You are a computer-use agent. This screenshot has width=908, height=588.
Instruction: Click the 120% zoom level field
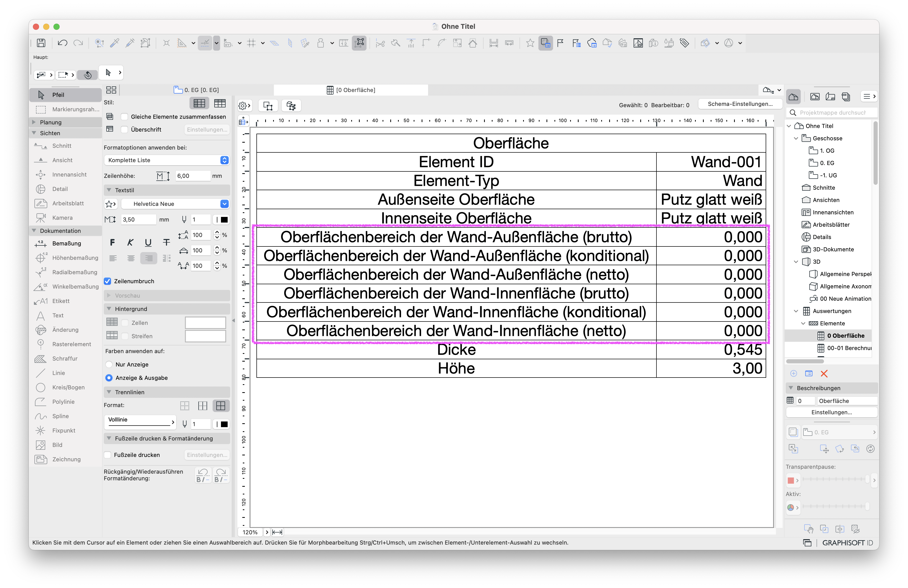point(250,532)
